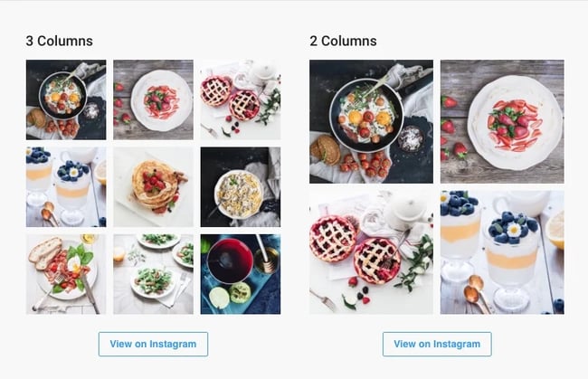The height and width of the screenshot is (379, 588).
Task: Click the 2 Columns heading
Action: 343,41
